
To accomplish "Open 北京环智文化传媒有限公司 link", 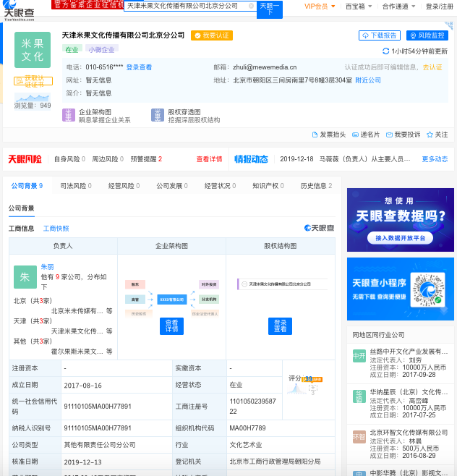I will tap(409, 433).
